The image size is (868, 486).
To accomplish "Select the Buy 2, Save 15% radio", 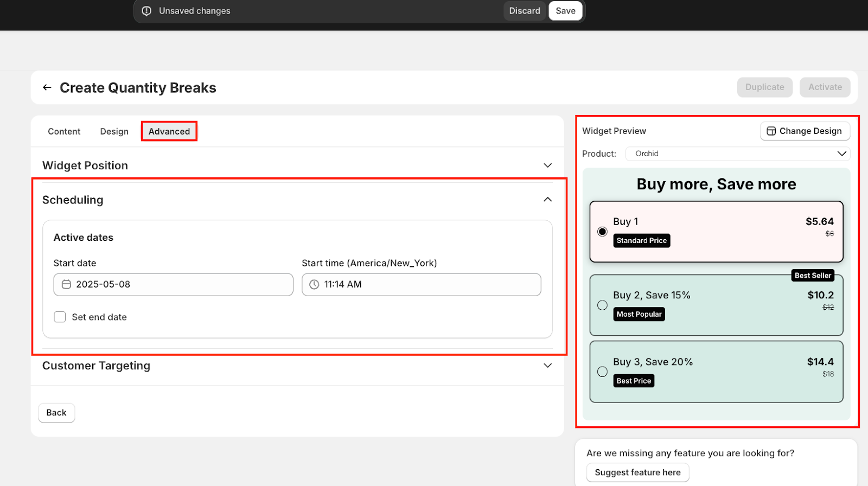I will pyautogui.click(x=602, y=305).
